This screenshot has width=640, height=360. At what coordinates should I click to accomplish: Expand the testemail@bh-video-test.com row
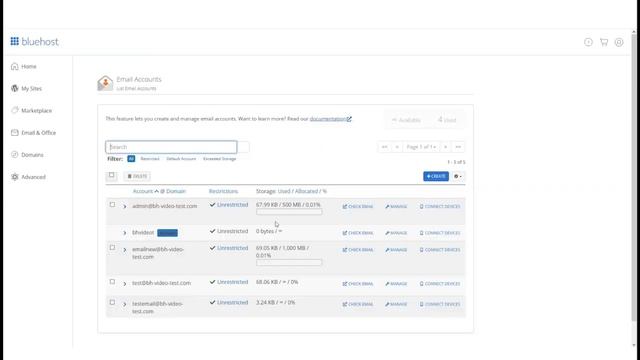tap(124, 304)
